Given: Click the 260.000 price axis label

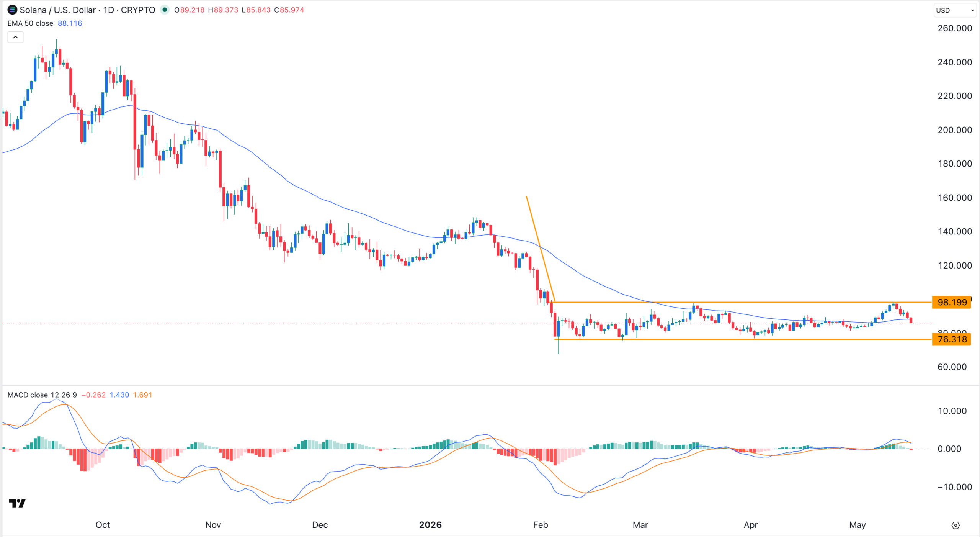Looking at the screenshot, I should coord(955,28).
